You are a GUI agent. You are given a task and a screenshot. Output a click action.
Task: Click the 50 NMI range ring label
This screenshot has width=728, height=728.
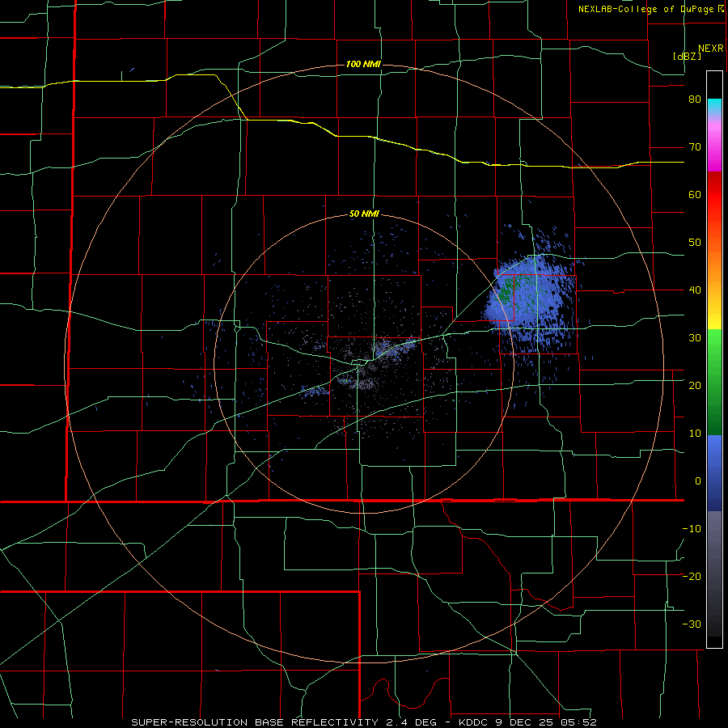(365, 214)
